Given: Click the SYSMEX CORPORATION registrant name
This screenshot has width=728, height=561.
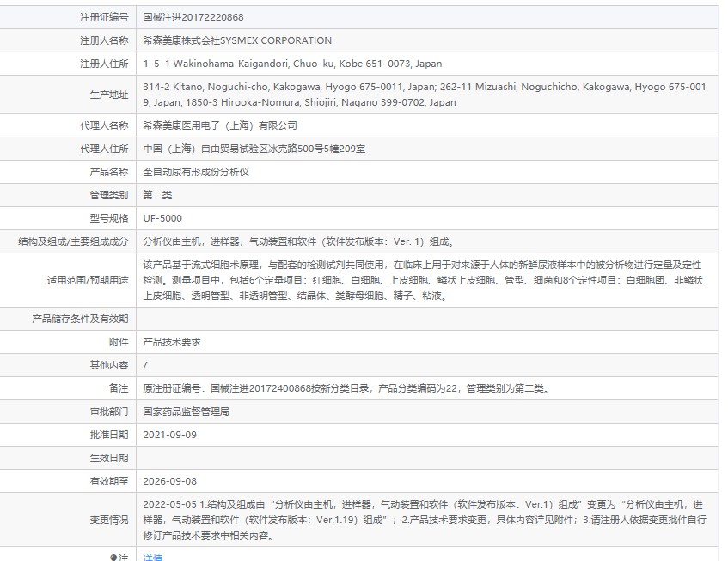Looking at the screenshot, I should [237, 40].
